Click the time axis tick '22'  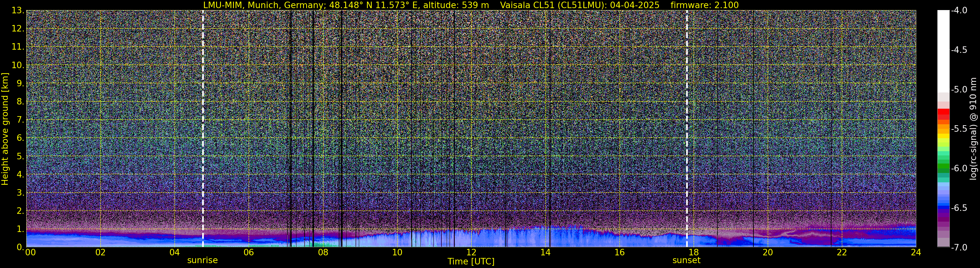click(x=842, y=252)
